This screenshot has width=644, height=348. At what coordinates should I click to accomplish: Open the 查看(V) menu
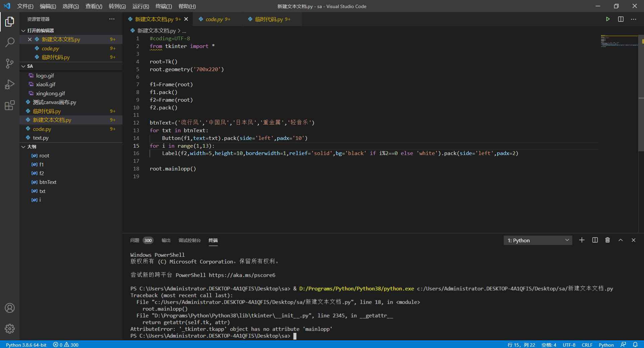point(94,6)
